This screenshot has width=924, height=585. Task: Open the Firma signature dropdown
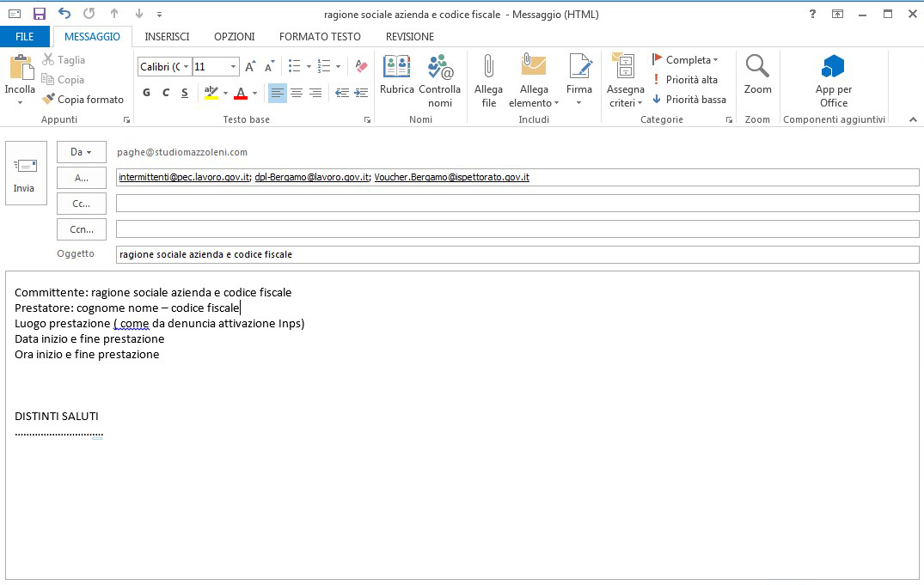tap(579, 81)
